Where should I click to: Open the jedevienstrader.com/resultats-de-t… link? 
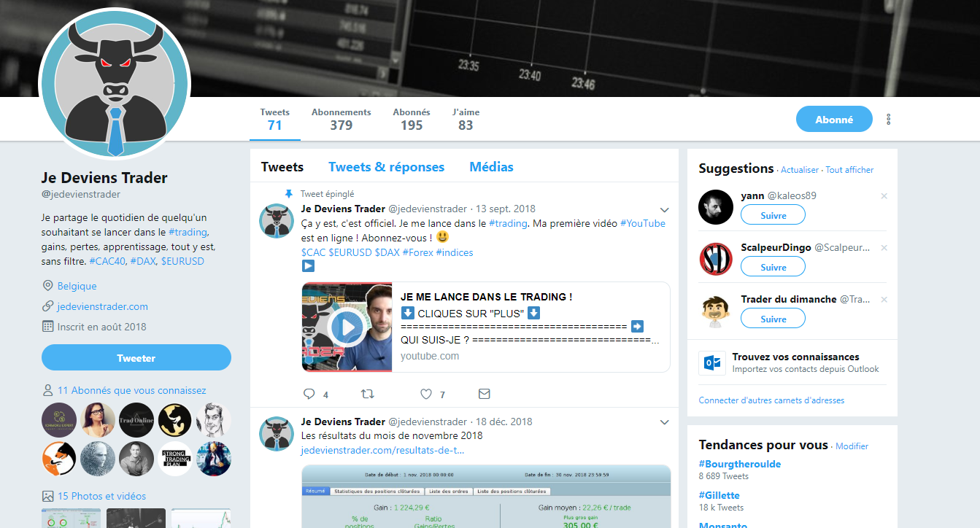coord(382,450)
